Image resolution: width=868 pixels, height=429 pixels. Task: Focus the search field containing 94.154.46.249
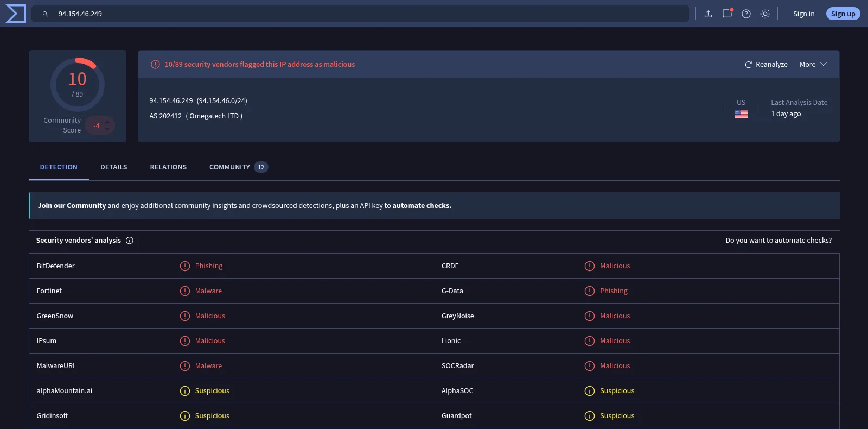coord(360,14)
